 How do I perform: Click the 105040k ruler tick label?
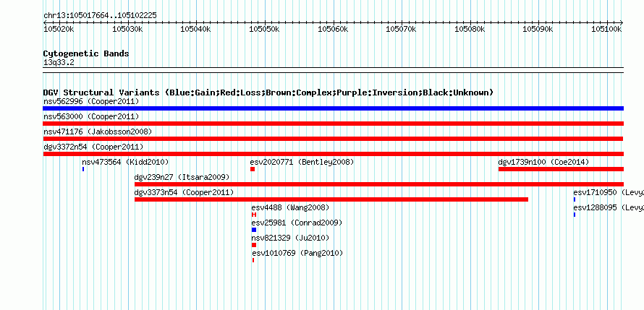pyautogui.click(x=195, y=29)
